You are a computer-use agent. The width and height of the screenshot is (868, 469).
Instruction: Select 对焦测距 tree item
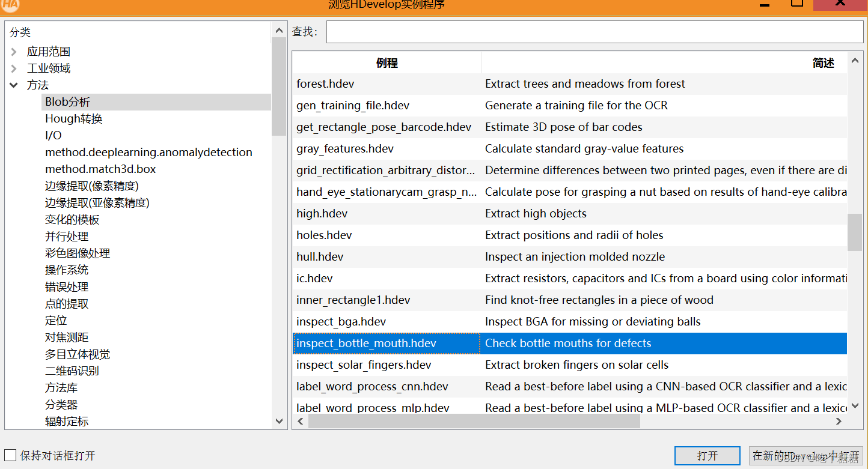pos(67,337)
